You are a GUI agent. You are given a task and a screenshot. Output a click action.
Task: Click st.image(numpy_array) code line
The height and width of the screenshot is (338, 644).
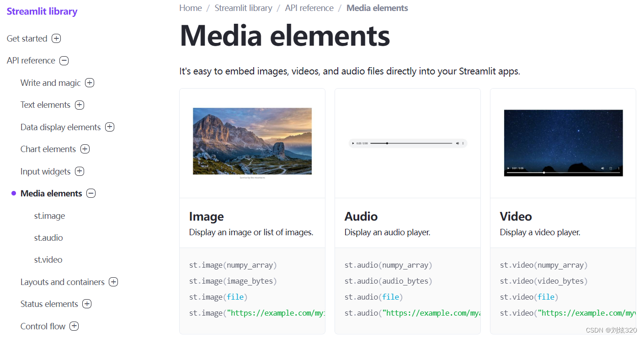tap(233, 265)
